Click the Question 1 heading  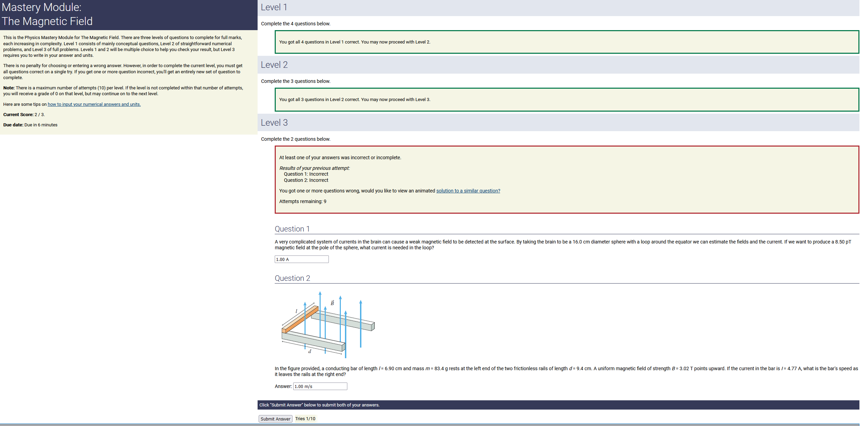tap(292, 229)
